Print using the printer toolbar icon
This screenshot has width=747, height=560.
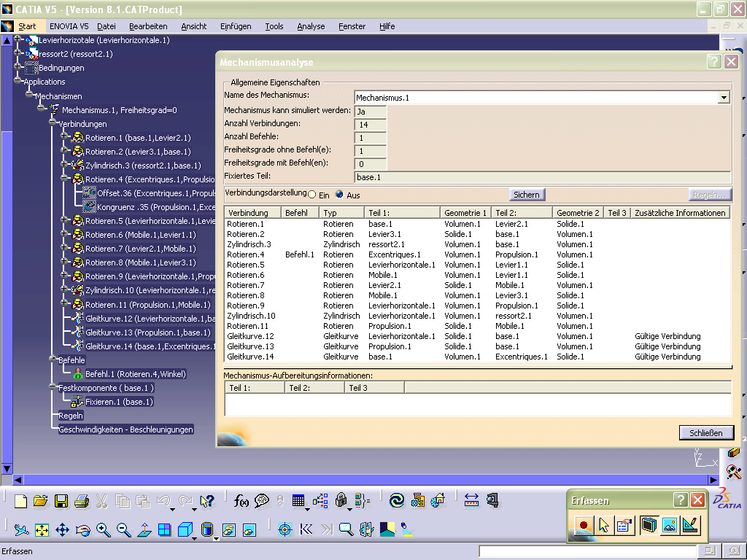tap(82, 501)
